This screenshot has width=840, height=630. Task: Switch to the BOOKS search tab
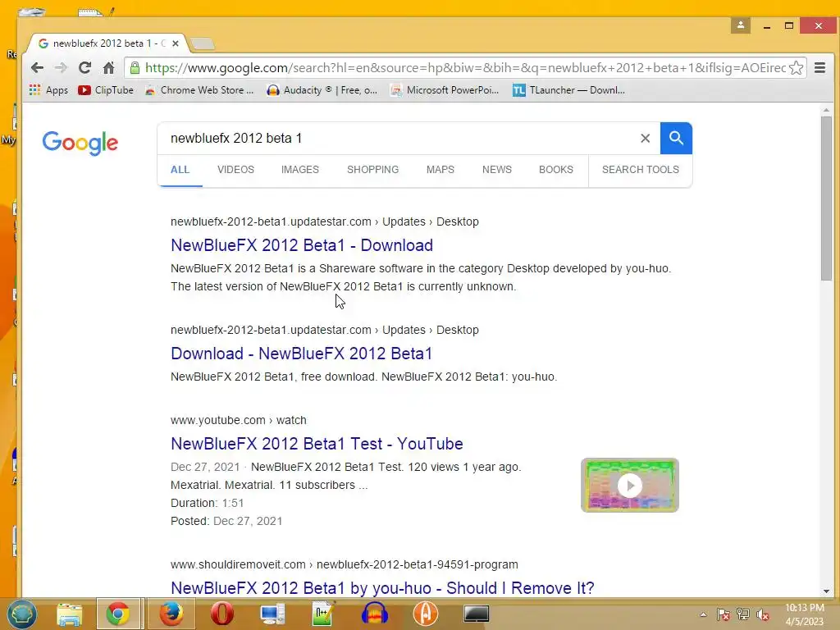pos(556,170)
